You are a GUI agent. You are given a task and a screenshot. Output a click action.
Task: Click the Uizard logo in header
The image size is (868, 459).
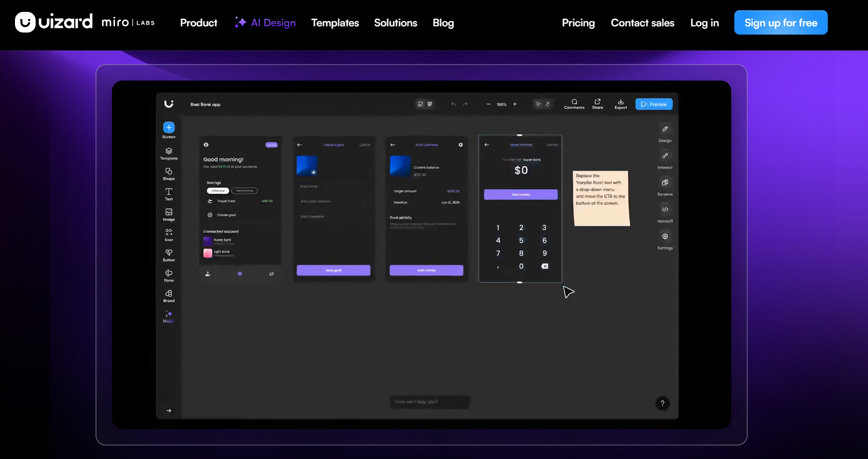click(x=54, y=22)
